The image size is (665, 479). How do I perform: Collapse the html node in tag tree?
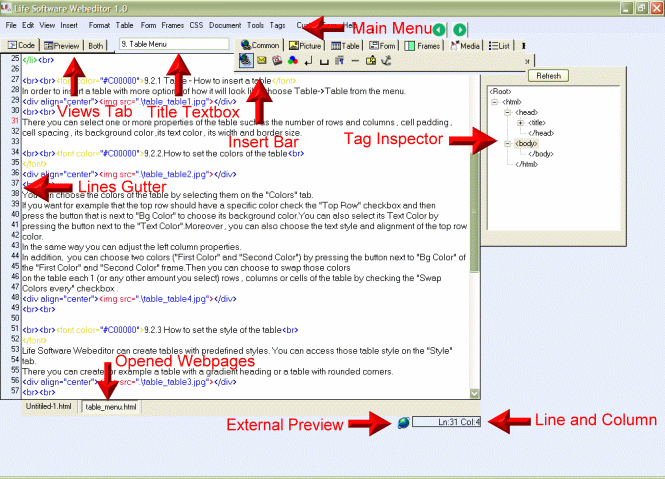coord(495,102)
